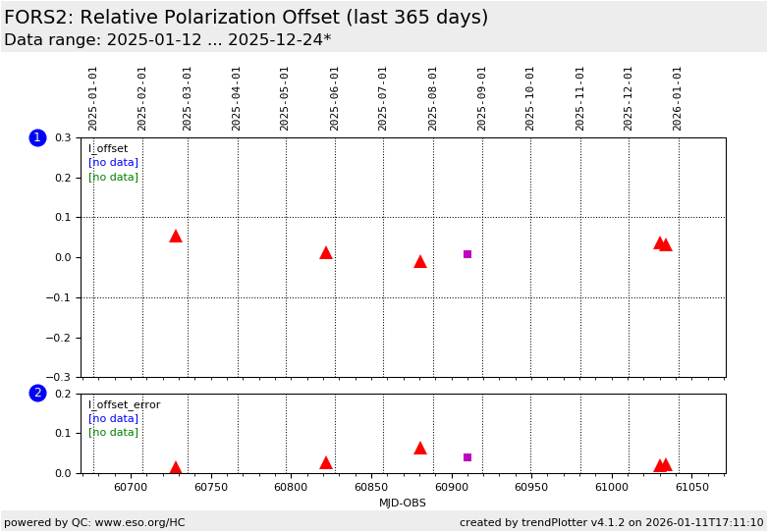
Task: Click green 'no data' label in error plot
Action: coord(113,432)
